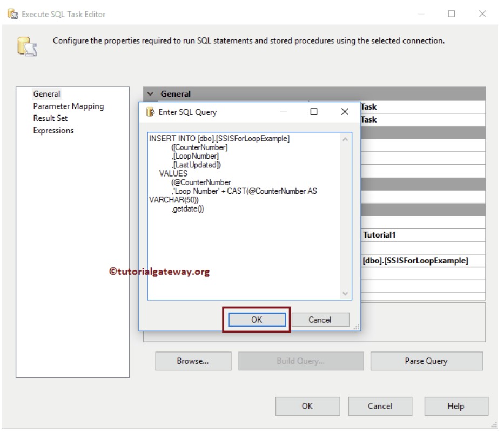Open the Parameter Mapping page
This screenshot has height=433, width=504.
69,106
